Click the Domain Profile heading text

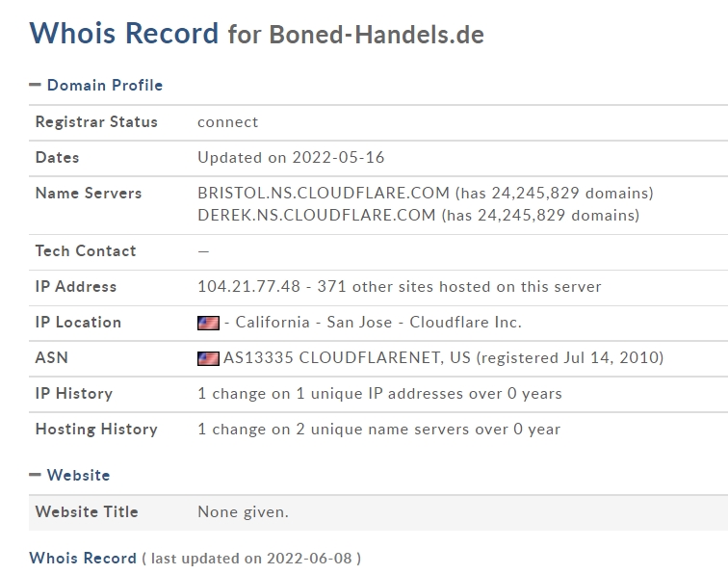pos(105,85)
